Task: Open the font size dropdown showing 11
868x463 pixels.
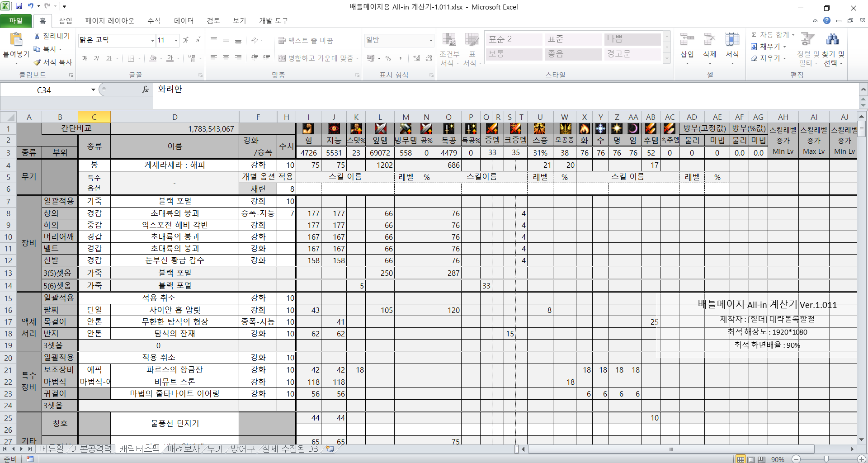Action: 176,41
